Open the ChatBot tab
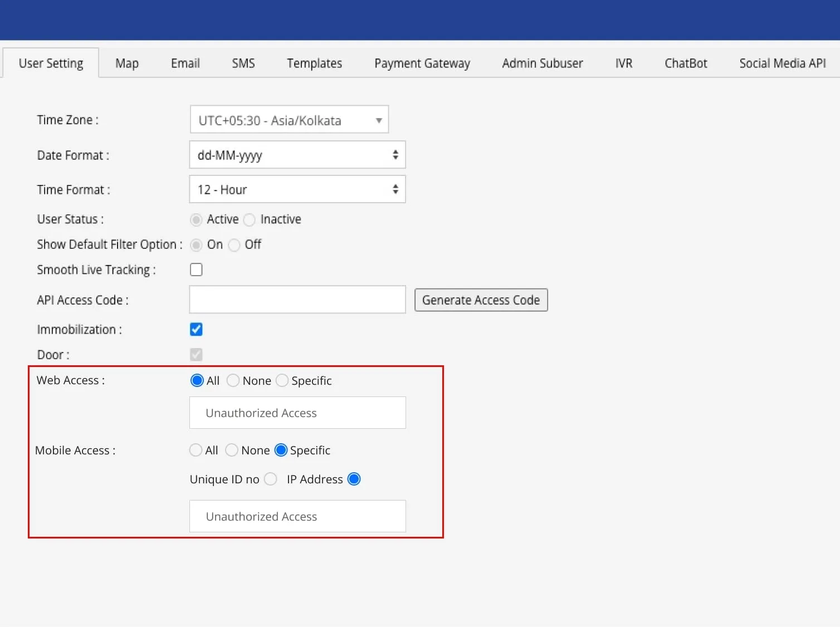This screenshot has height=627, width=840. pos(685,63)
